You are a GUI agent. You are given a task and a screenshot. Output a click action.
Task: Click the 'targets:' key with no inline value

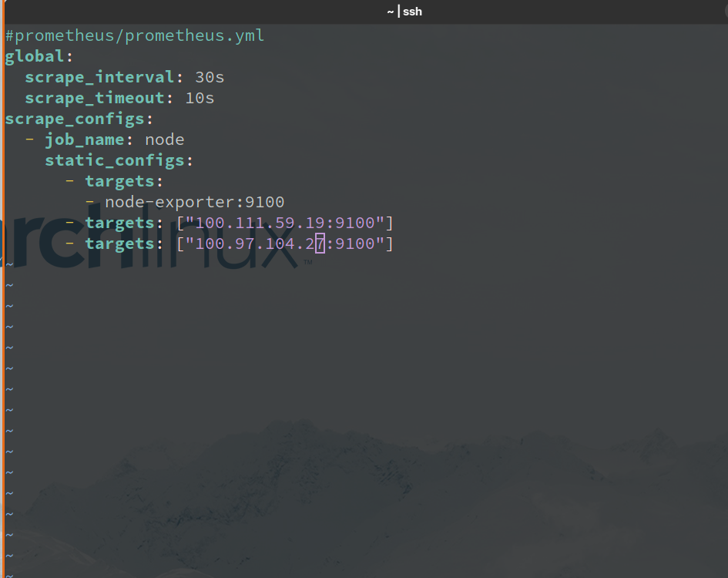click(x=124, y=181)
